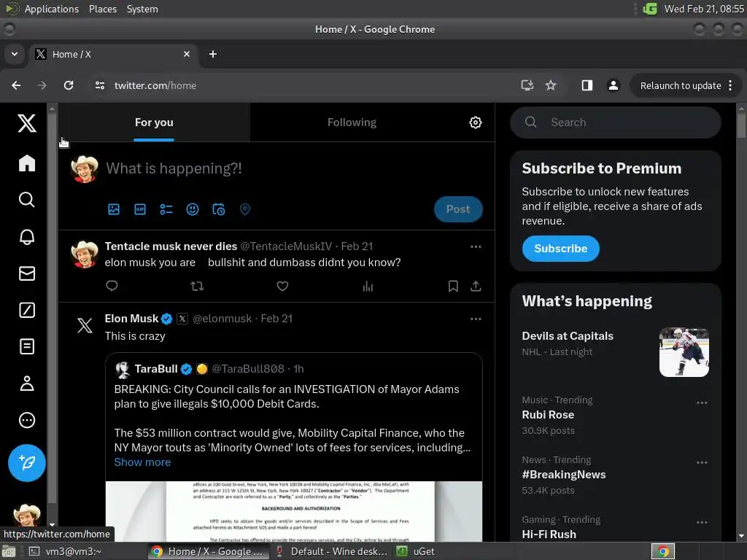This screenshot has height=560, width=747.
Task: Open Home from sidebar house icon
Action: [x=27, y=163]
